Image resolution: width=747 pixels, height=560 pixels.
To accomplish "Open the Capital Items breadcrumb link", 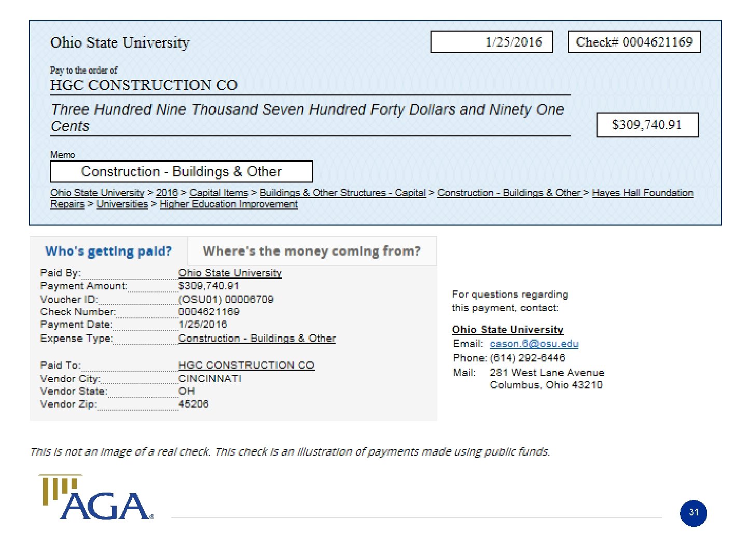I will point(219,192).
